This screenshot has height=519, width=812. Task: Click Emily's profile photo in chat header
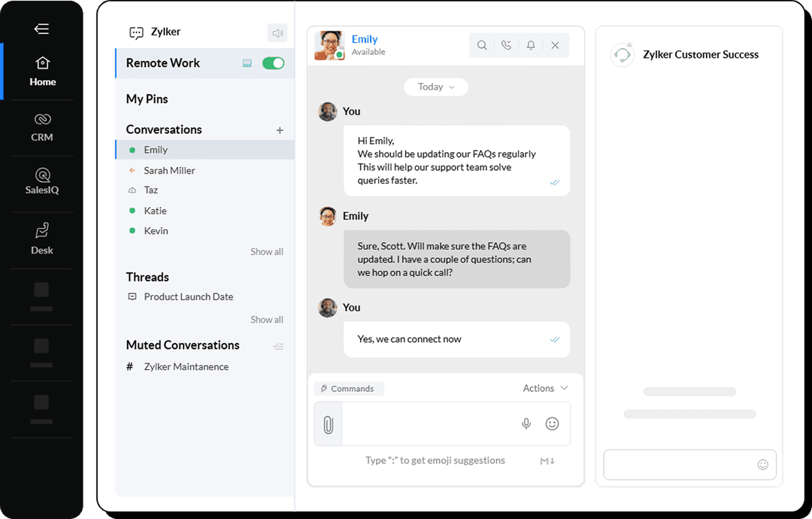[x=329, y=45]
